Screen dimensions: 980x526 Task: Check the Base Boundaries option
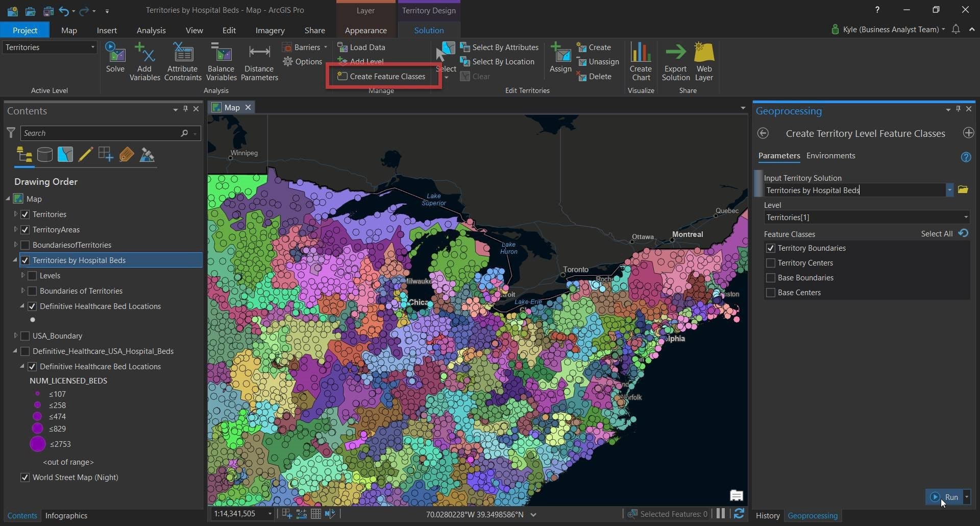click(x=771, y=278)
